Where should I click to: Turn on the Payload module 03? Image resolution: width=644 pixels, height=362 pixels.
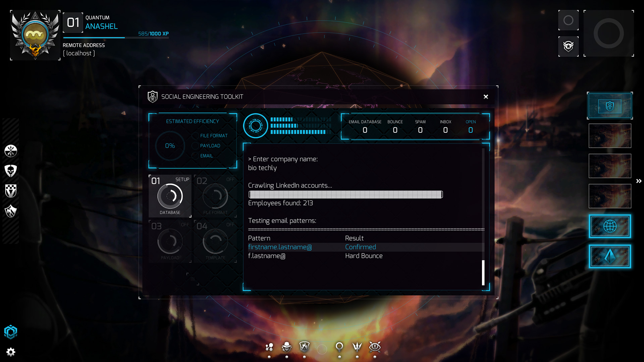pos(170,241)
